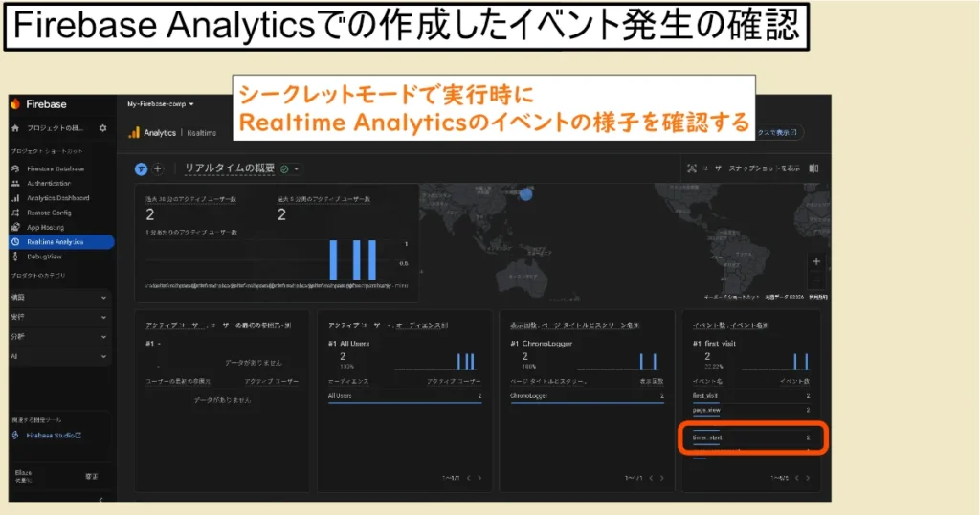The height and width of the screenshot is (515, 980).
Task: Click the Realtime Analytics clock icon
Action: [15, 242]
